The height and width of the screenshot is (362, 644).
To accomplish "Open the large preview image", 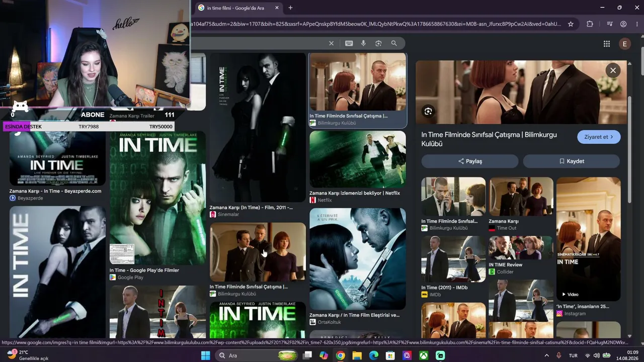I will tap(521, 93).
